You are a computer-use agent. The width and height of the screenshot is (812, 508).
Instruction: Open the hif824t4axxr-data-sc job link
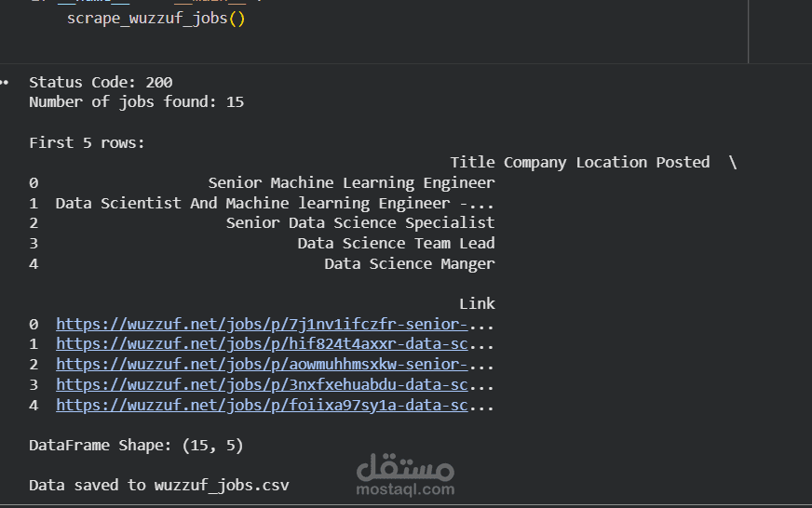262,344
